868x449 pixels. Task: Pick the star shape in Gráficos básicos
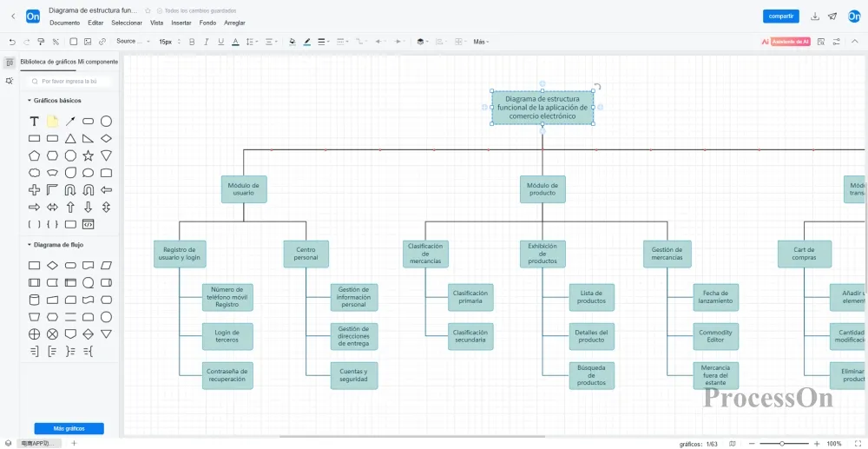click(88, 155)
